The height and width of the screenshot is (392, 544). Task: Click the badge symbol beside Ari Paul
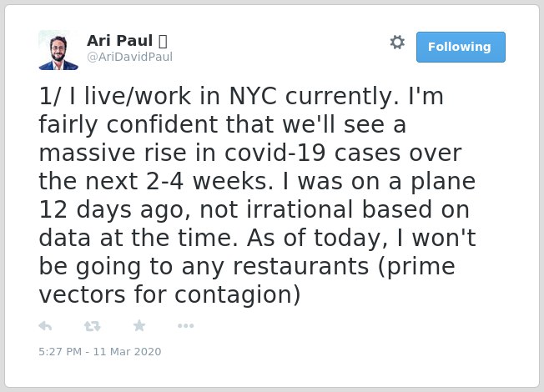163,41
